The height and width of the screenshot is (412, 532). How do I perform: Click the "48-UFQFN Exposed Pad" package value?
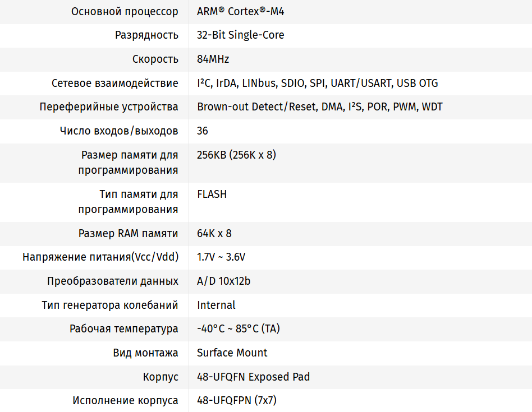[253, 377]
